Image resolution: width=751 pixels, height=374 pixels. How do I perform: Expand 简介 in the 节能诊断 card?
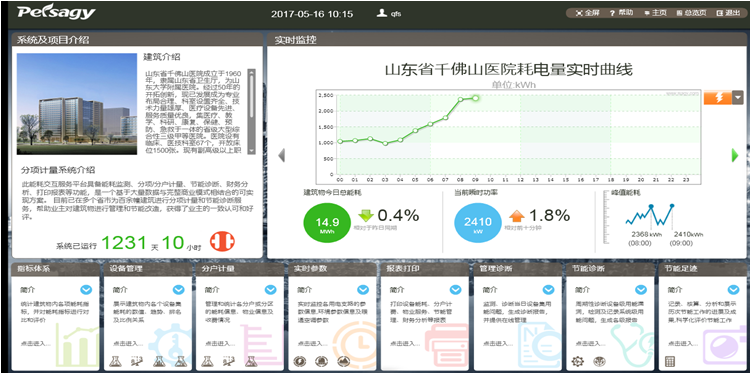tap(641, 290)
